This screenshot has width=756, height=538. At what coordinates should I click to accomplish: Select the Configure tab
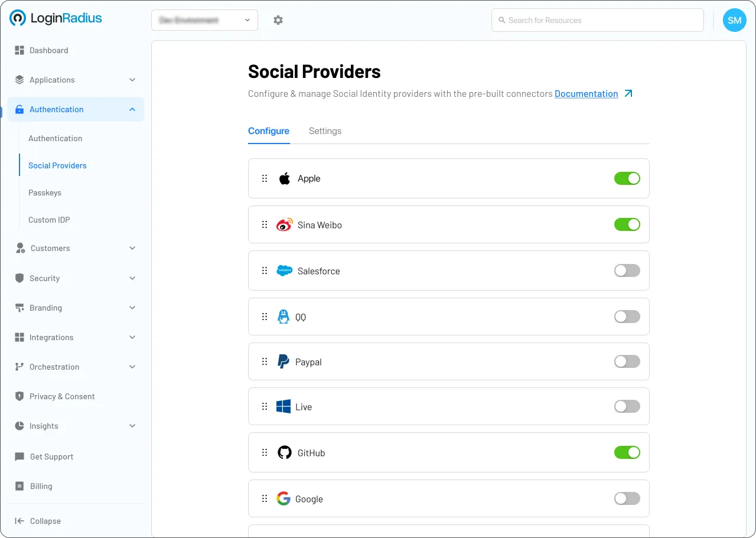[269, 131]
